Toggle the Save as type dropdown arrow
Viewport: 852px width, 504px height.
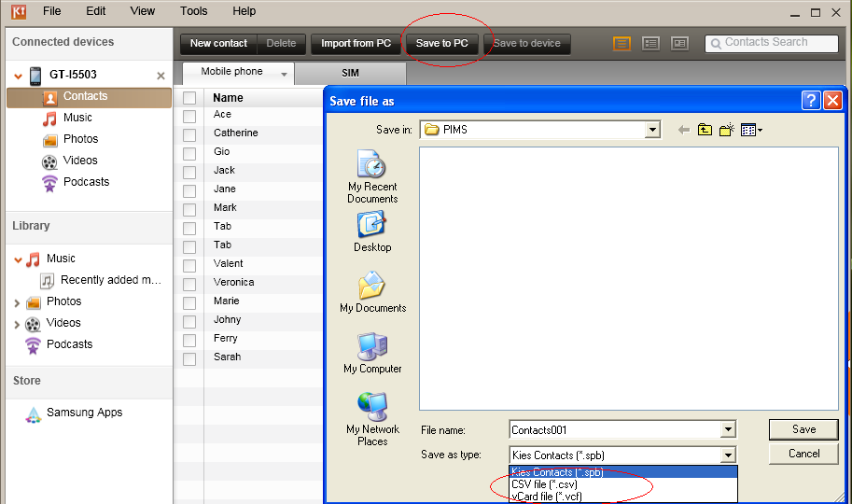point(728,455)
